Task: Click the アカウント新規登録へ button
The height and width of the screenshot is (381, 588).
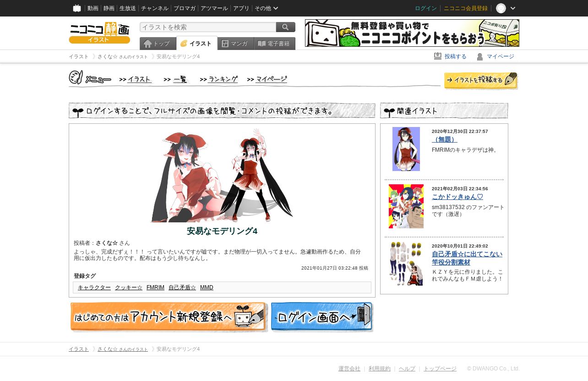Action: (169, 317)
